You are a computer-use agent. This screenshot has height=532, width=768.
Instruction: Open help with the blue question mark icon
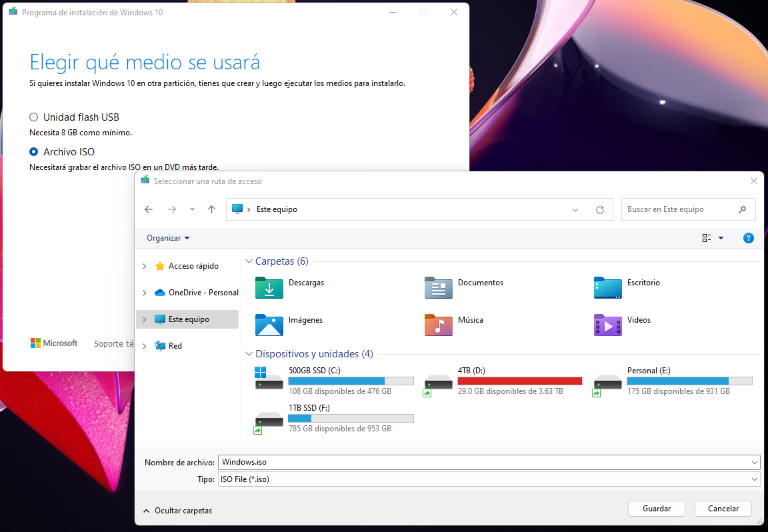(749, 238)
